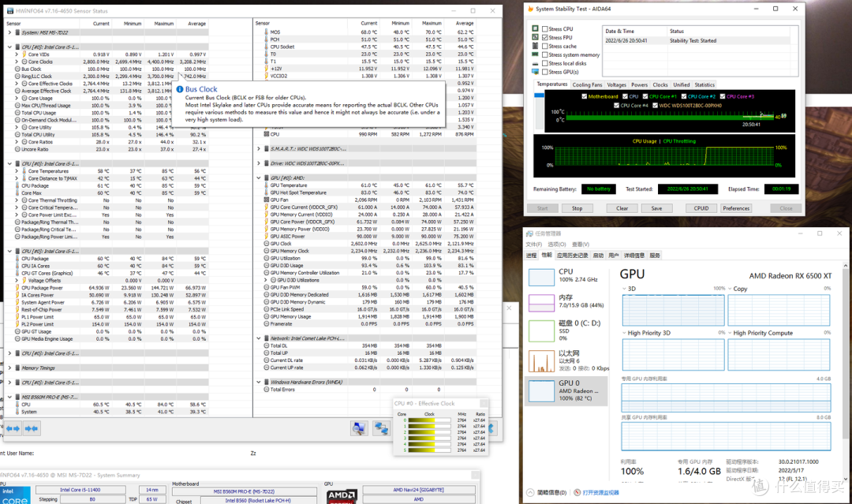This screenshot has height=504, width=852.
Task: Enable the Stress CPU checkbox
Action: pyautogui.click(x=544, y=28)
